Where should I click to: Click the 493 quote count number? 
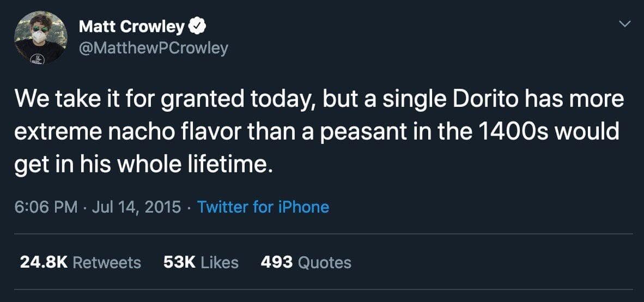point(277,262)
